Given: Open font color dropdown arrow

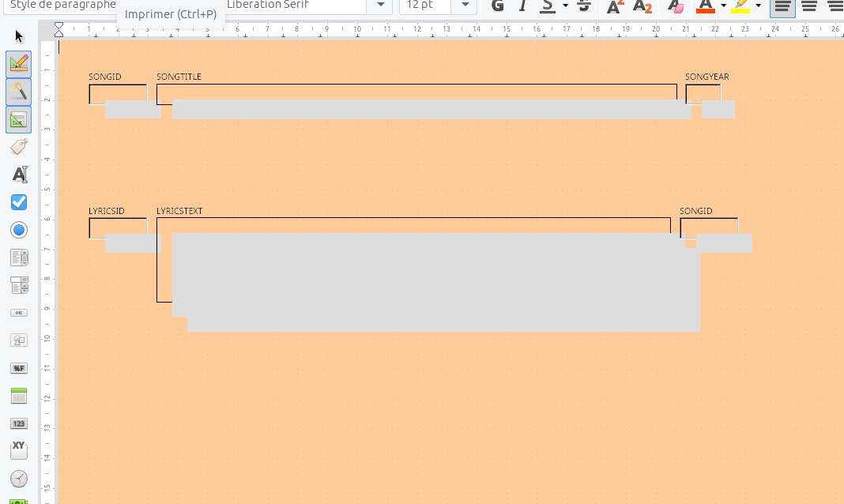Looking at the screenshot, I should [723, 6].
